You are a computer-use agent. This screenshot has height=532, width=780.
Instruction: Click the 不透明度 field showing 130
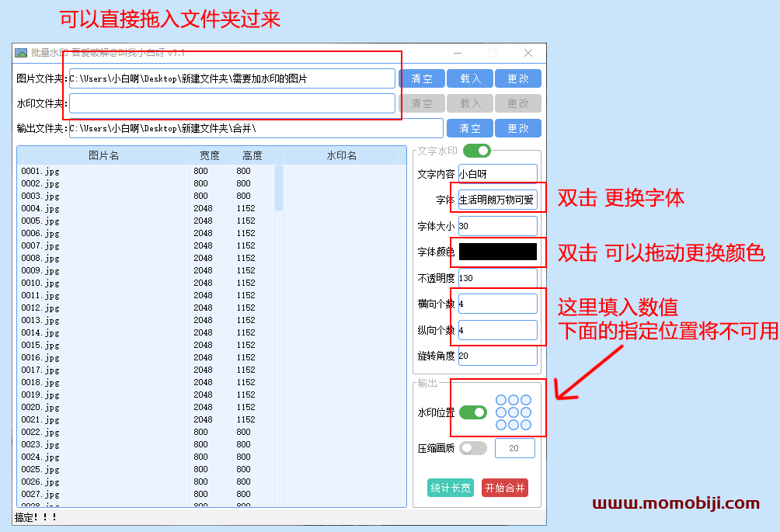pos(497,278)
